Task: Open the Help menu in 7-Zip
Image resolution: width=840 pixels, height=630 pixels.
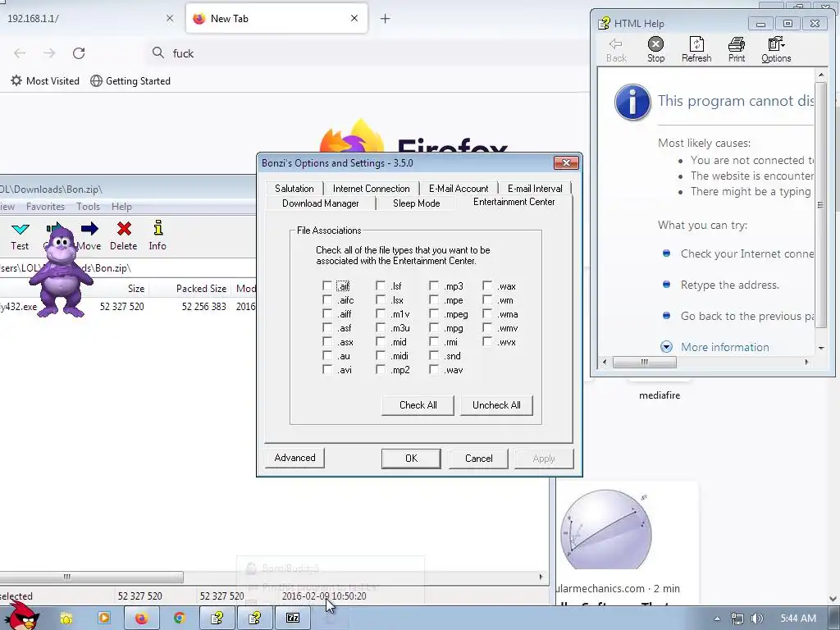Action: 121,206
